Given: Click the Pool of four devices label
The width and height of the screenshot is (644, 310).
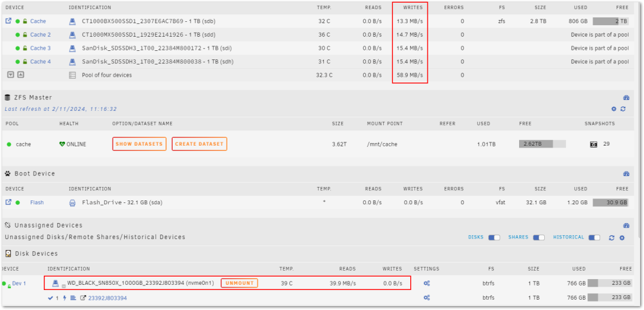Looking at the screenshot, I should (107, 75).
